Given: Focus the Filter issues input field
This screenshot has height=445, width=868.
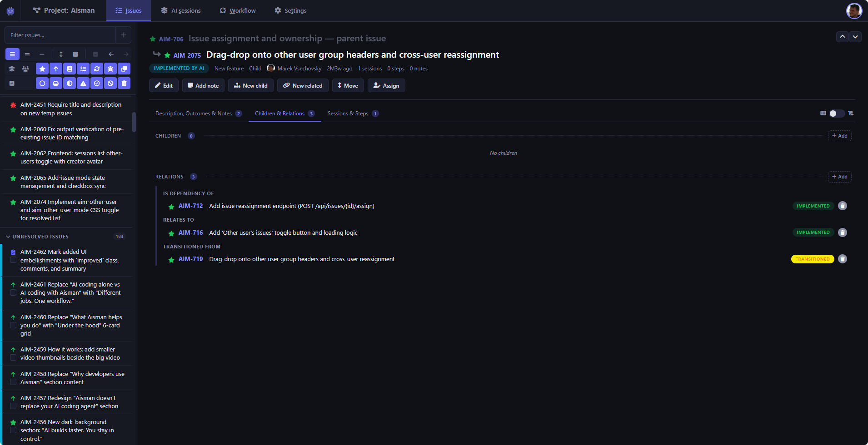Looking at the screenshot, I should 60,35.
